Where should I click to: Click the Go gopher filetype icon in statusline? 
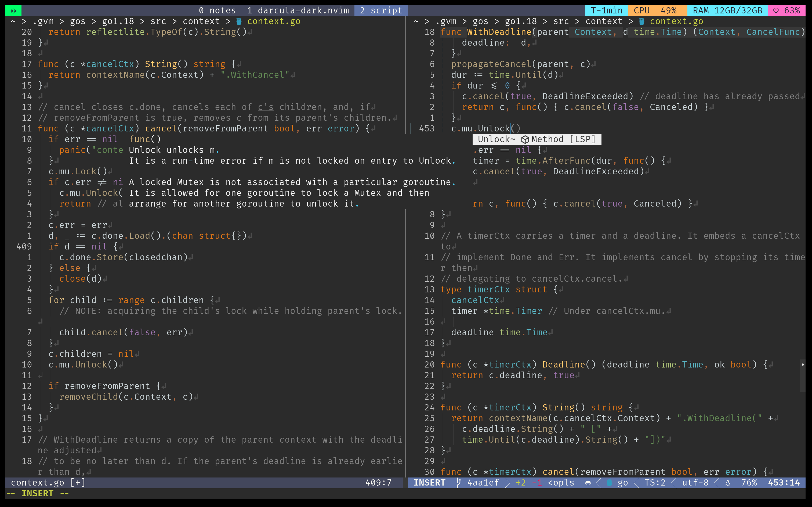point(610,483)
